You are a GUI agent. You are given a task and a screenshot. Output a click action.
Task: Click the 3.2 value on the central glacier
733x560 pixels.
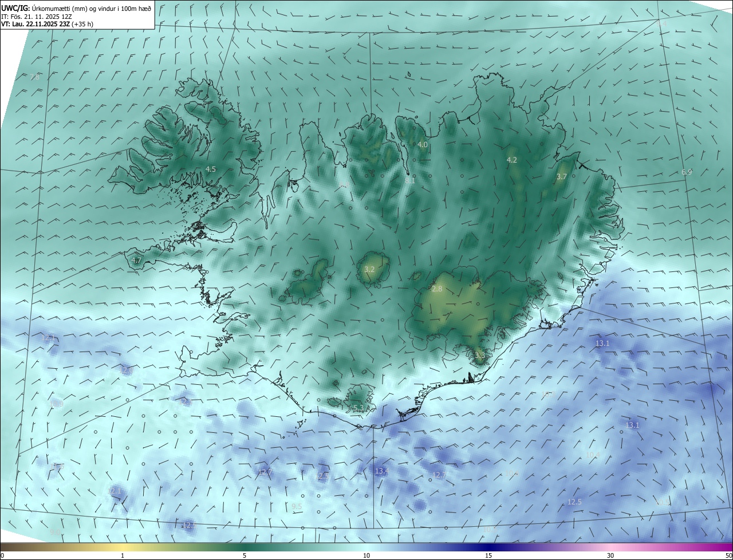(369, 269)
